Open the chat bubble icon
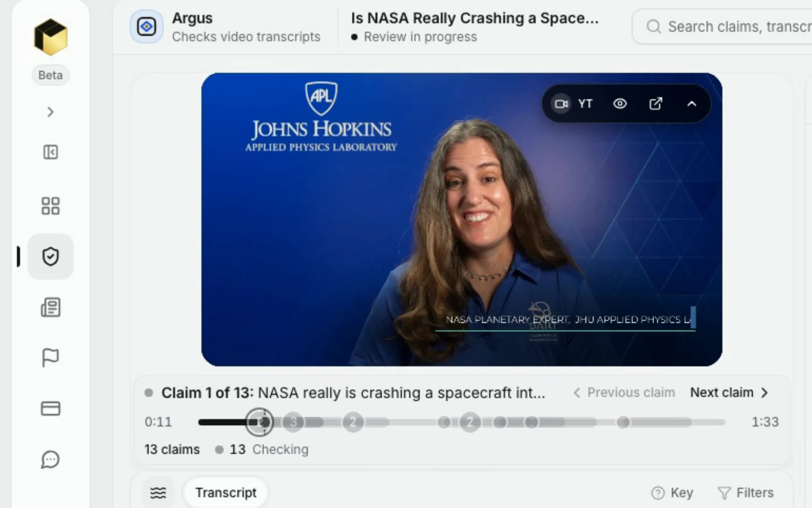812x508 pixels. coord(51,459)
